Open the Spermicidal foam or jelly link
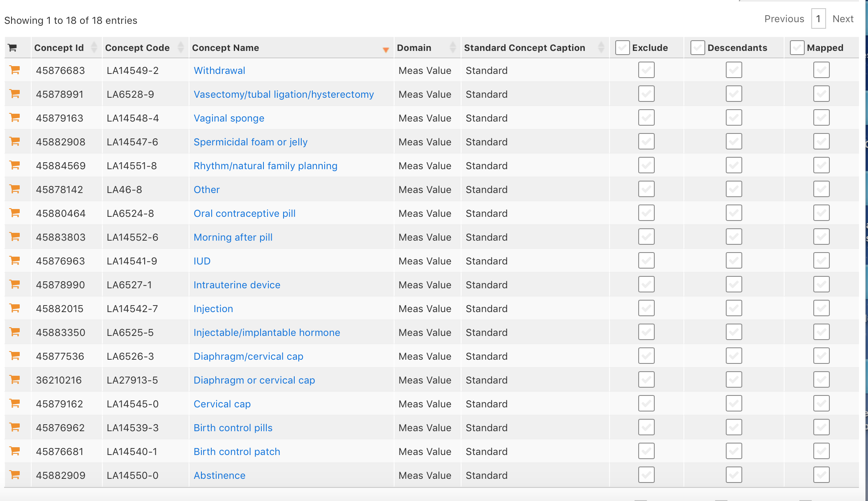Viewport: 868px width, 501px height. (250, 142)
